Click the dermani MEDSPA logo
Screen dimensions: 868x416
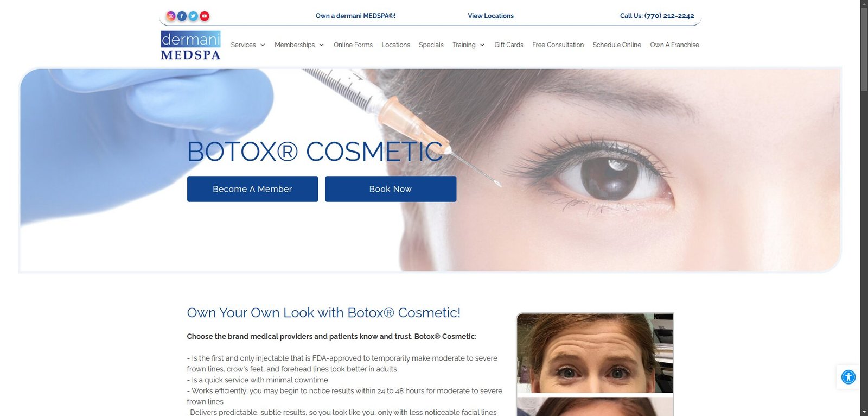click(x=191, y=45)
